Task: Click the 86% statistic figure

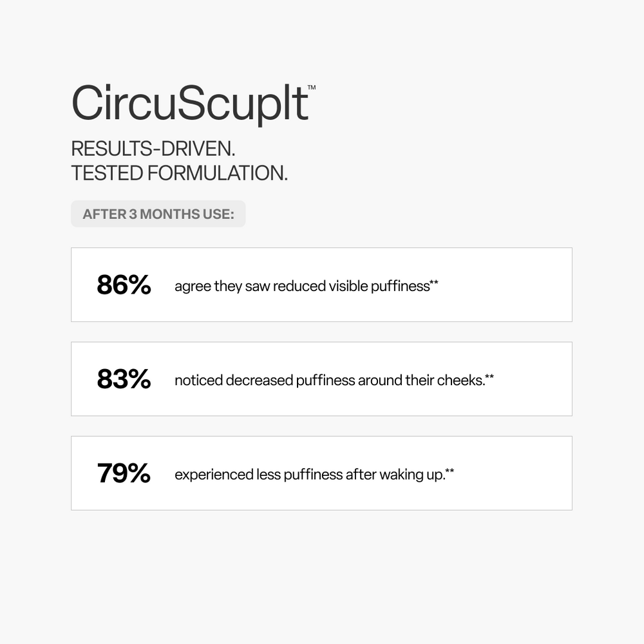Action: 124,285
